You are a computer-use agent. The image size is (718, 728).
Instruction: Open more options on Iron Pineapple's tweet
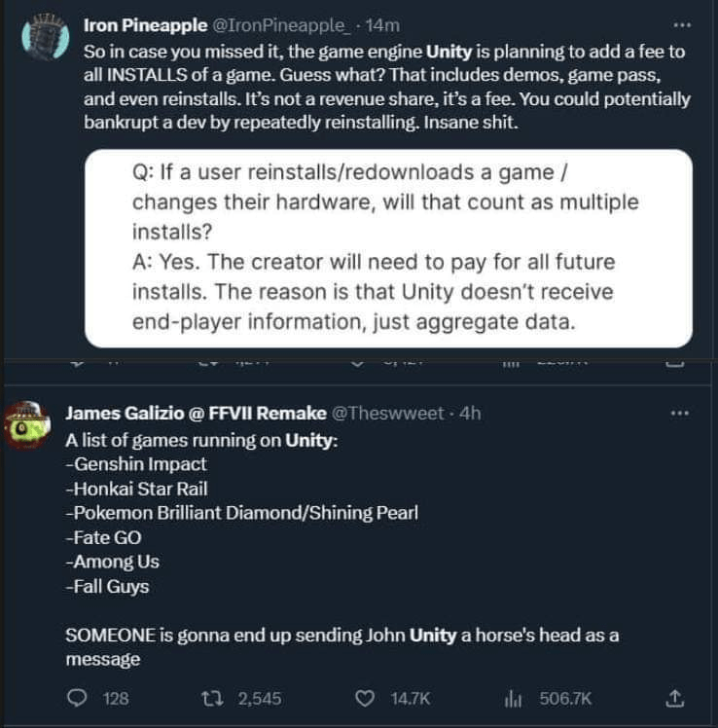coord(681,24)
